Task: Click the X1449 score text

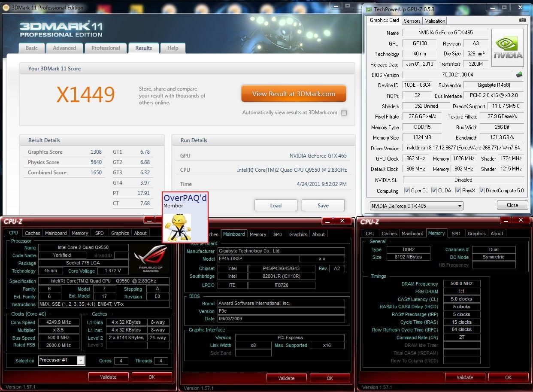Action: pos(86,94)
